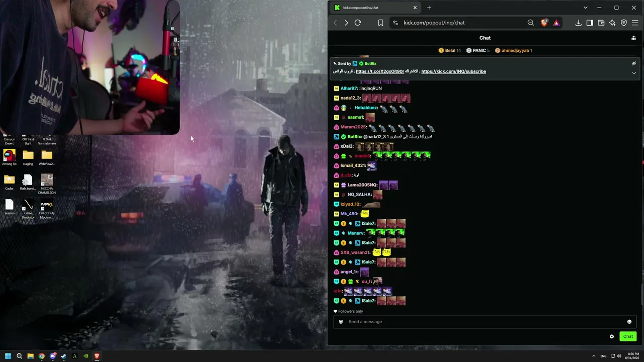The height and width of the screenshot is (362, 644).
Task: Click the zoom magnifier in address bar
Action: [531, 23]
